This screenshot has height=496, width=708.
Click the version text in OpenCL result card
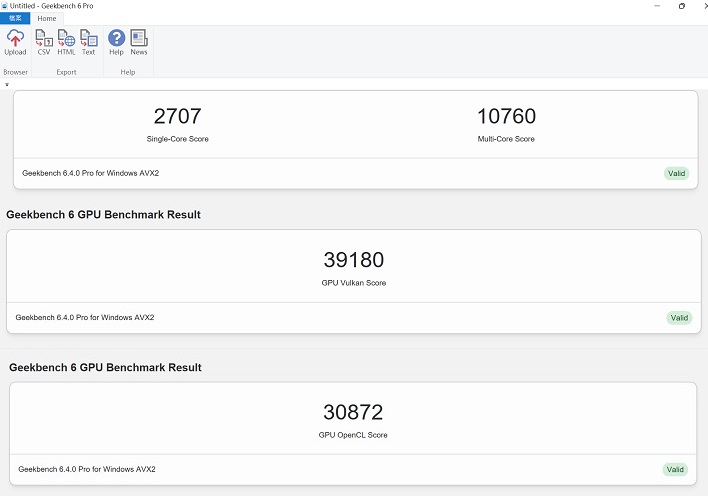coord(87,469)
